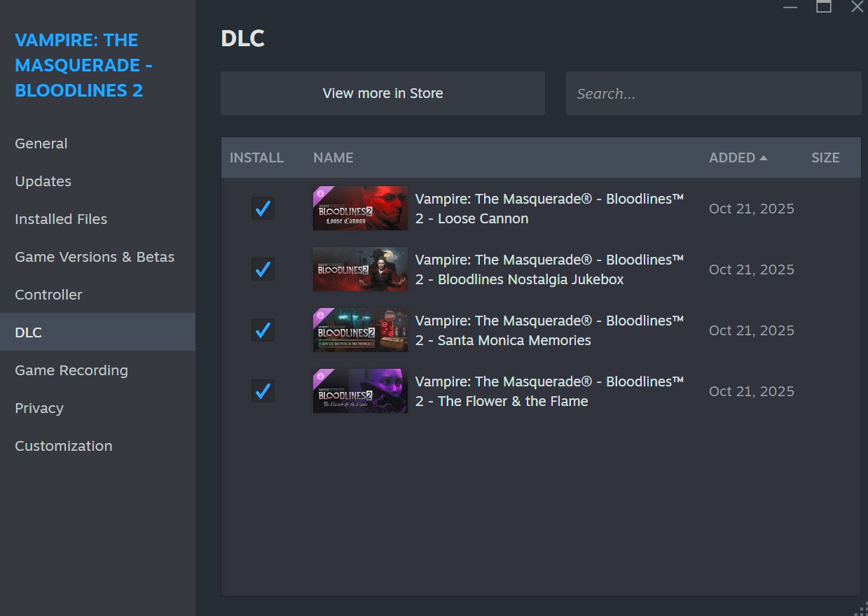Screen dimensions: 868x616
Task: Open Game Versions & Betas section
Action: [x=97, y=257]
